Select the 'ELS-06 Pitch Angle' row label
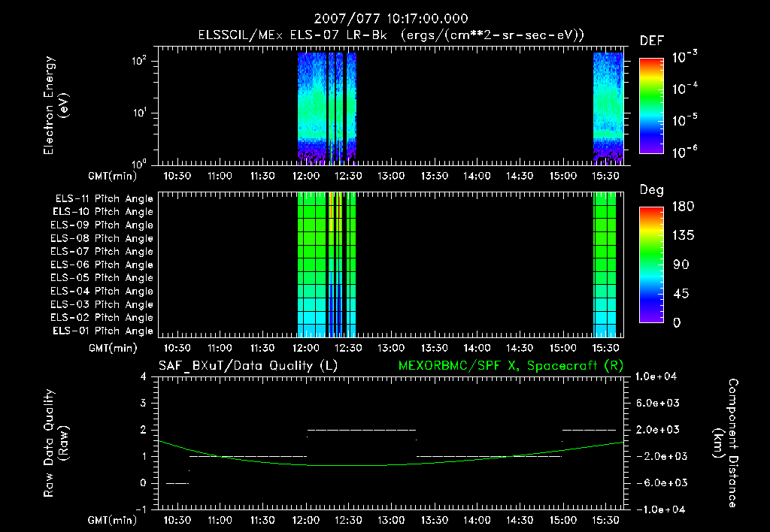 click(x=102, y=264)
